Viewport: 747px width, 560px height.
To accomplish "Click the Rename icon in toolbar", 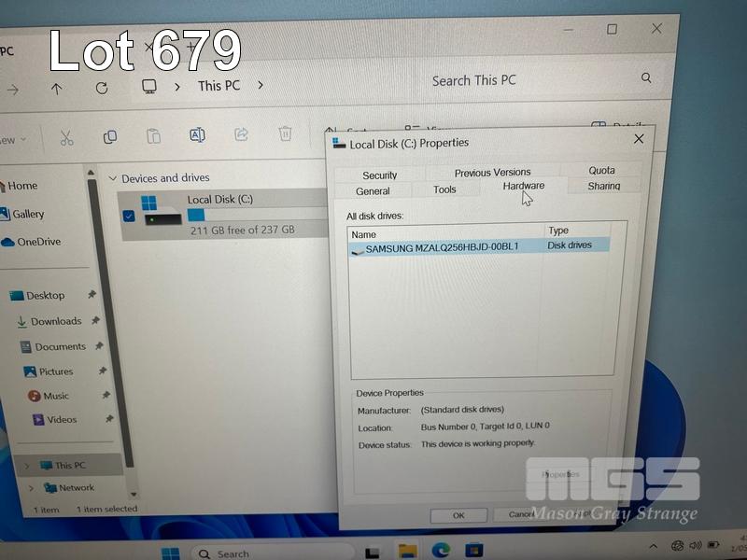I will tap(197, 135).
